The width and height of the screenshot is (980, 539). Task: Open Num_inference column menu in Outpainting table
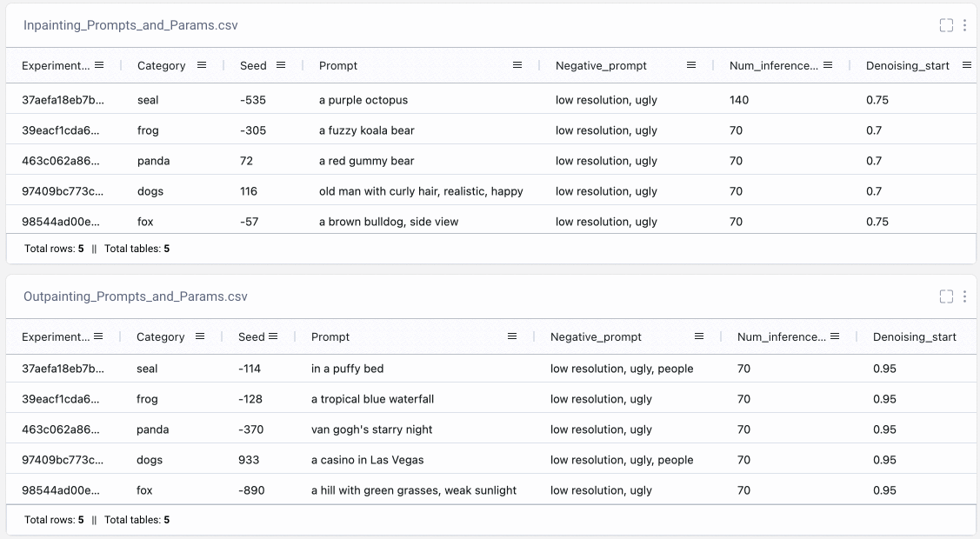[x=835, y=336]
